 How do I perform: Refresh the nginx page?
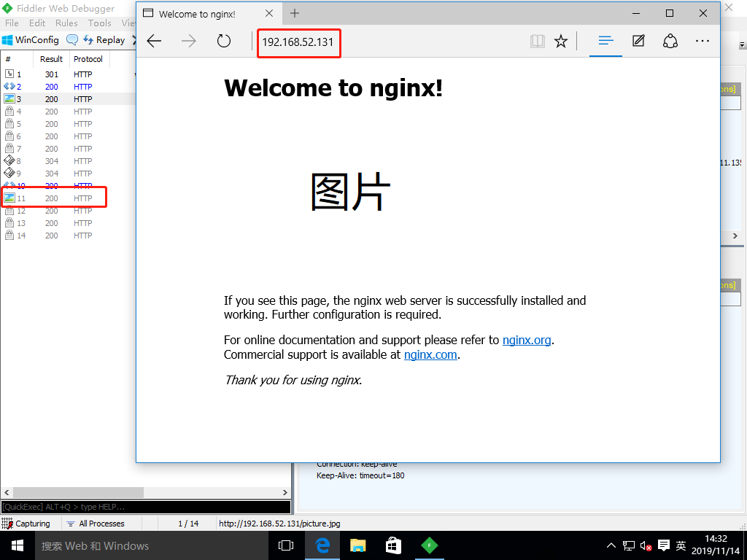point(224,41)
